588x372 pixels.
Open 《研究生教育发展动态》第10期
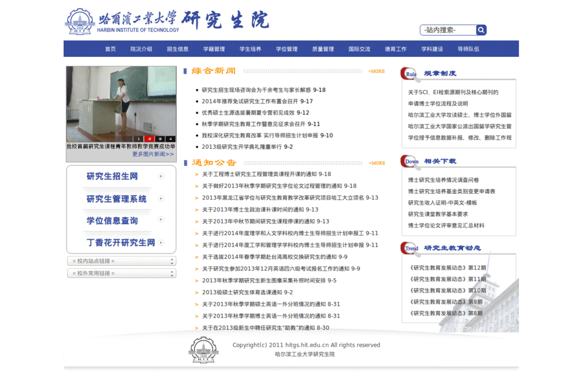pos(447,290)
